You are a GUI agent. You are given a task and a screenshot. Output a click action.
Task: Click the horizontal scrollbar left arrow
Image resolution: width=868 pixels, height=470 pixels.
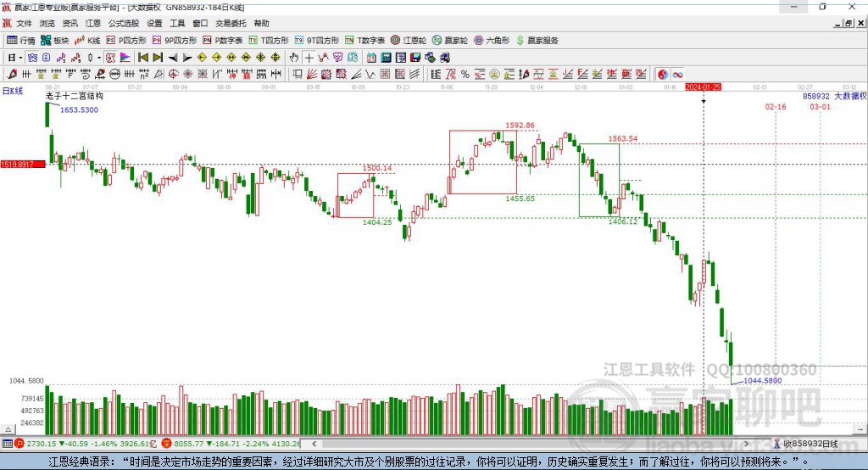point(314,444)
